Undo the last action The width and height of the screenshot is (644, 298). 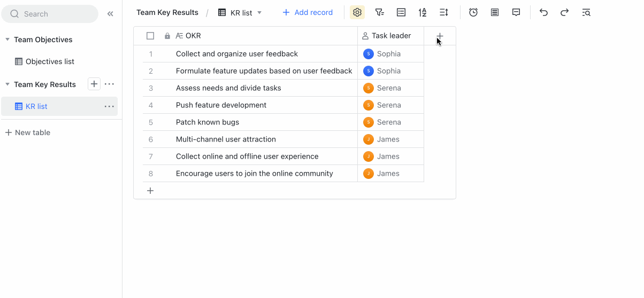tap(543, 12)
